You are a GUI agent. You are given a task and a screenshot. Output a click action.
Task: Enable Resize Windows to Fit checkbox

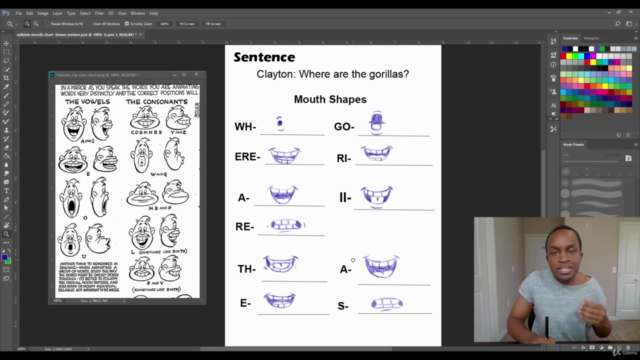coord(47,24)
